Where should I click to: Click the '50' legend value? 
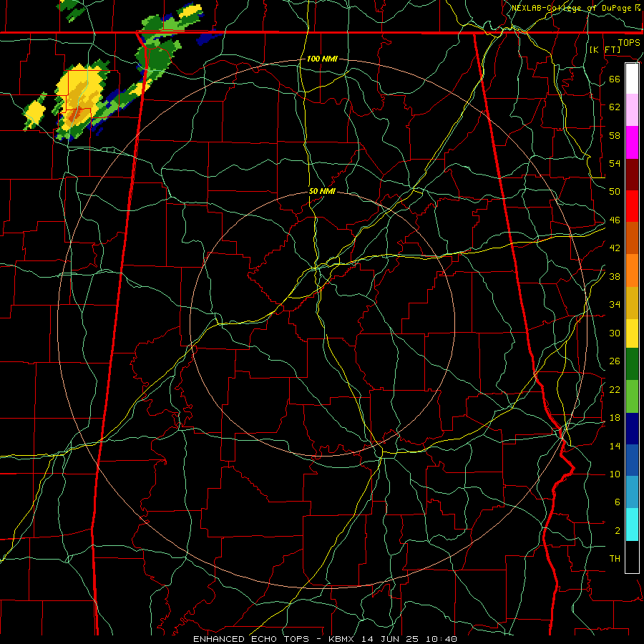point(615,191)
